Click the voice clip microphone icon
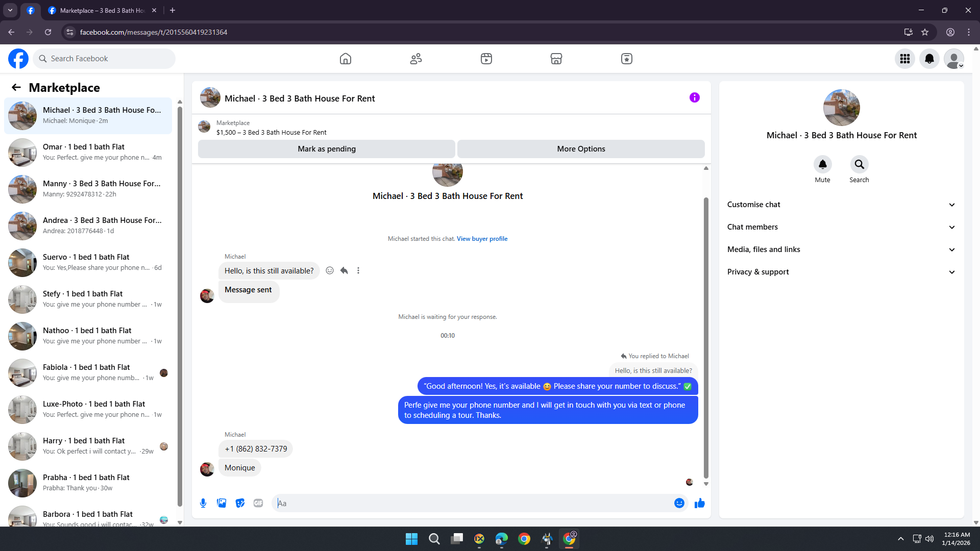 point(203,503)
